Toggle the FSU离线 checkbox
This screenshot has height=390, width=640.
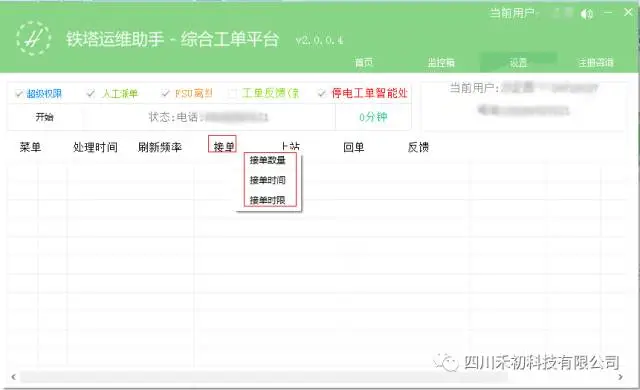pos(165,94)
